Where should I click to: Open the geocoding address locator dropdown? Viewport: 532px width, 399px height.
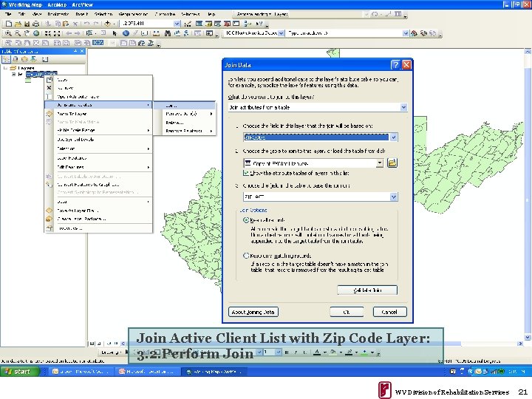(281, 33)
